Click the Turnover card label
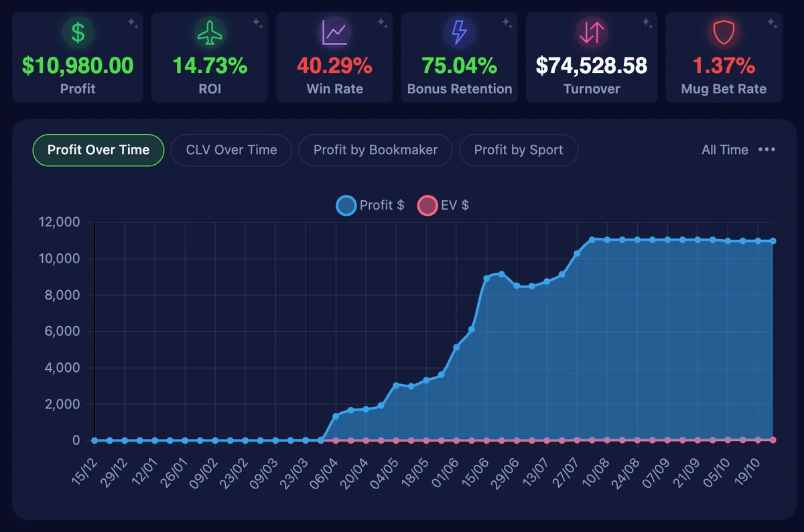804x532 pixels. [592, 89]
